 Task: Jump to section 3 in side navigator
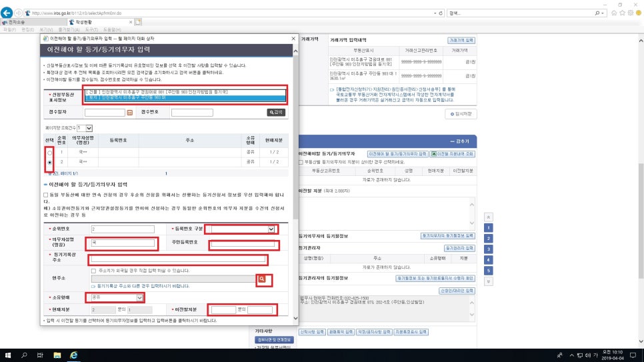pyautogui.click(x=489, y=249)
